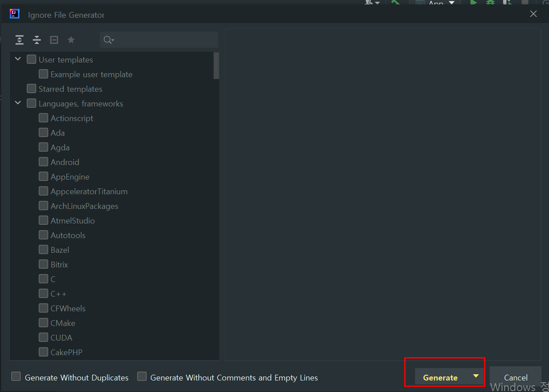Click the Unselect All square icon

[x=54, y=40]
